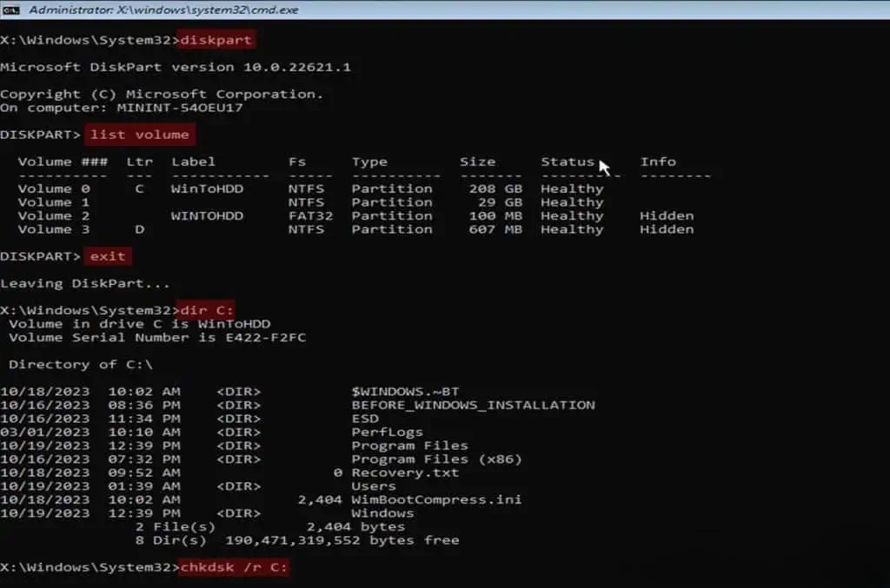
Task: Select the highlighted list volume command
Action: click(x=140, y=135)
